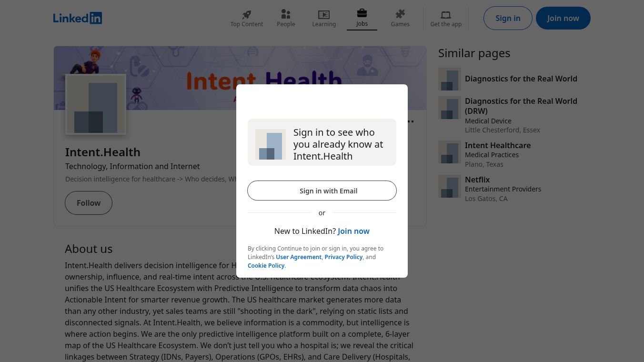The height and width of the screenshot is (362, 644).
Task: Open the more-options ellipsis menu
Action: 410,121
